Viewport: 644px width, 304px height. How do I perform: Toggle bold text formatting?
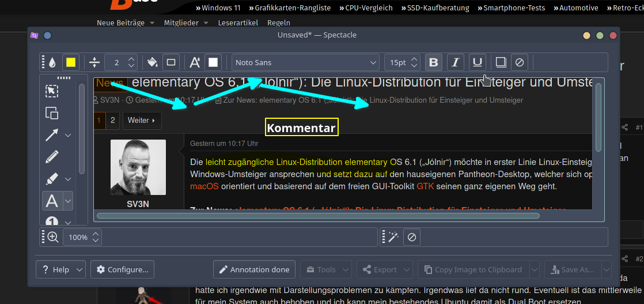pyautogui.click(x=433, y=62)
